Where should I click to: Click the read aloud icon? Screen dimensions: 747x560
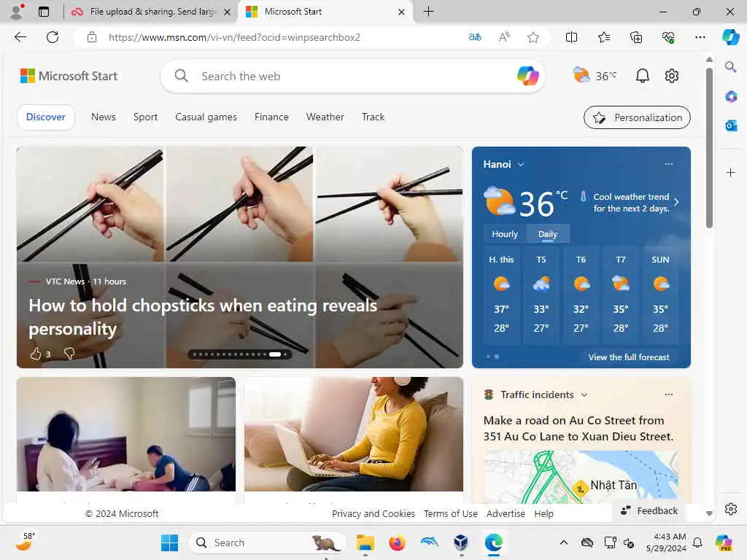(504, 37)
